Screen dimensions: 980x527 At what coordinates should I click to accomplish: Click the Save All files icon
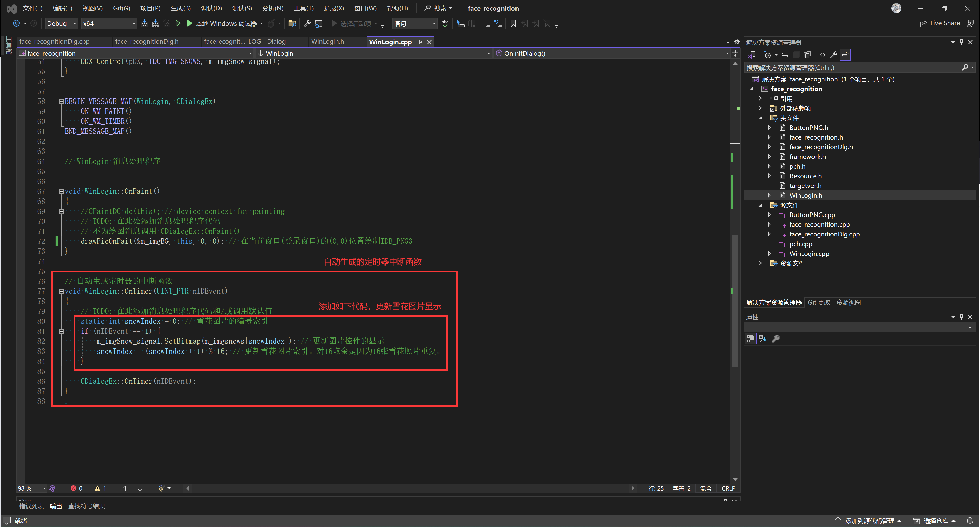[156, 23]
